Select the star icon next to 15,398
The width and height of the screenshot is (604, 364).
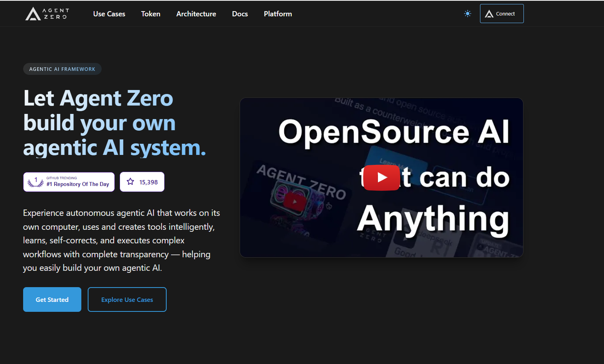click(130, 182)
